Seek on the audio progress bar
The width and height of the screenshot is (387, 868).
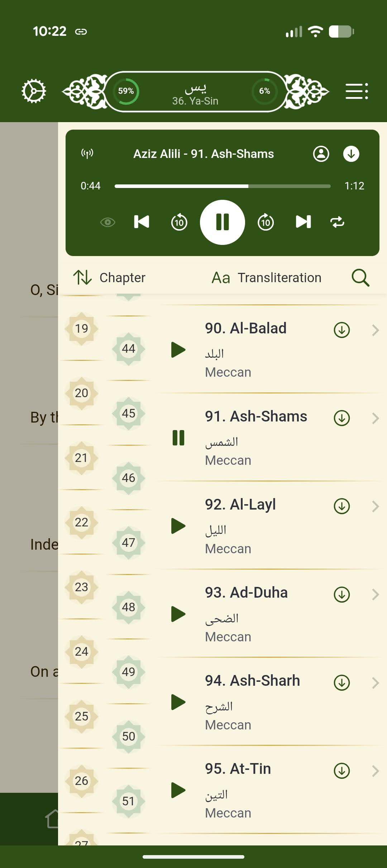(223, 186)
